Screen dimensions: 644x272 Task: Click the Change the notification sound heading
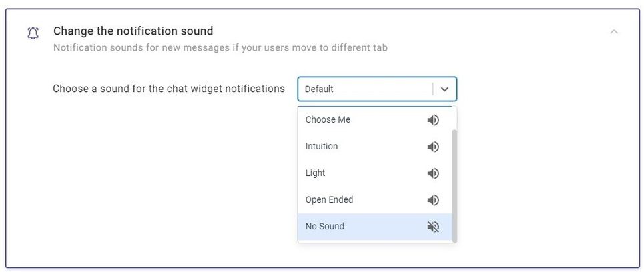click(x=133, y=31)
